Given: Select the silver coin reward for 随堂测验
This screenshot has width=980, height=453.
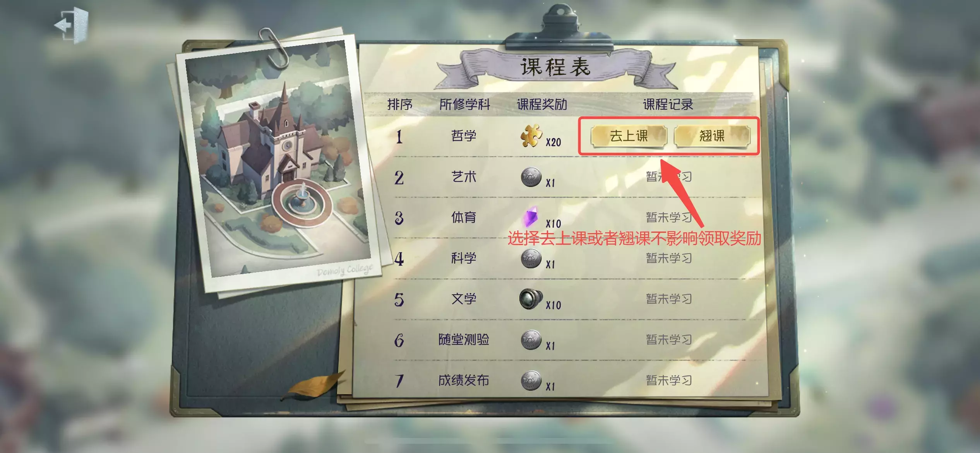Looking at the screenshot, I should 531,340.
